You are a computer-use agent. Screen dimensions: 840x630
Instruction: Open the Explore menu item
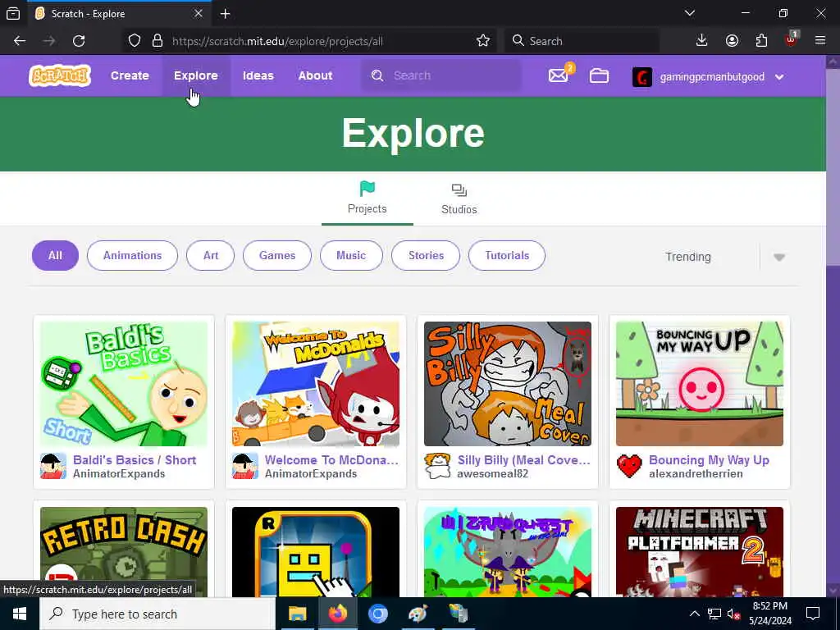[x=195, y=75]
